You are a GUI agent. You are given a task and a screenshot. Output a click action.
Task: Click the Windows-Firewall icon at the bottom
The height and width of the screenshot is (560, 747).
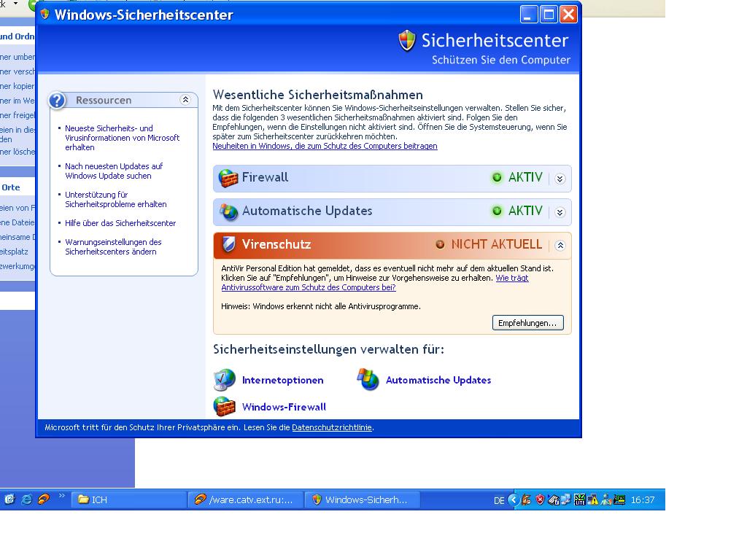pyautogui.click(x=225, y=407)
